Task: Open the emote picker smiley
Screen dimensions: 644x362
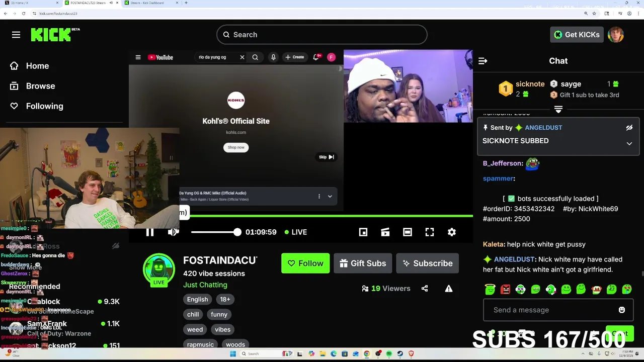Action: coord(622,310)
